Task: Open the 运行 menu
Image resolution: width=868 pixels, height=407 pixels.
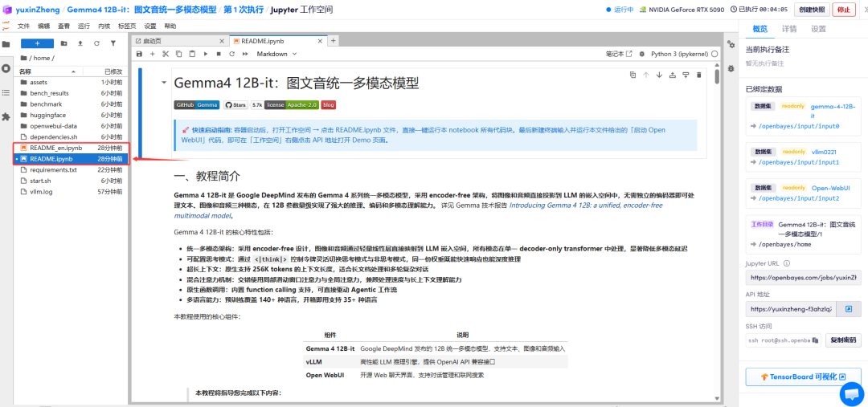Action: pos(84,26)
